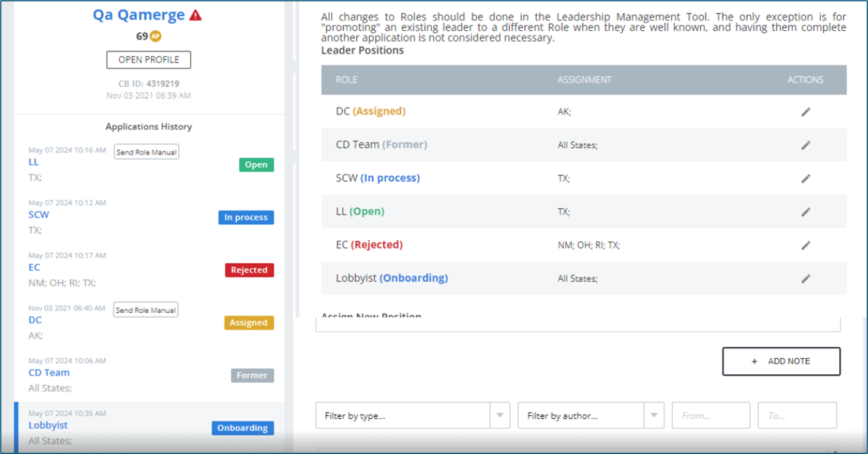The image size is (868, 454).
Task: Open the CD Team application entry
Action: click(x=49, y=372)
